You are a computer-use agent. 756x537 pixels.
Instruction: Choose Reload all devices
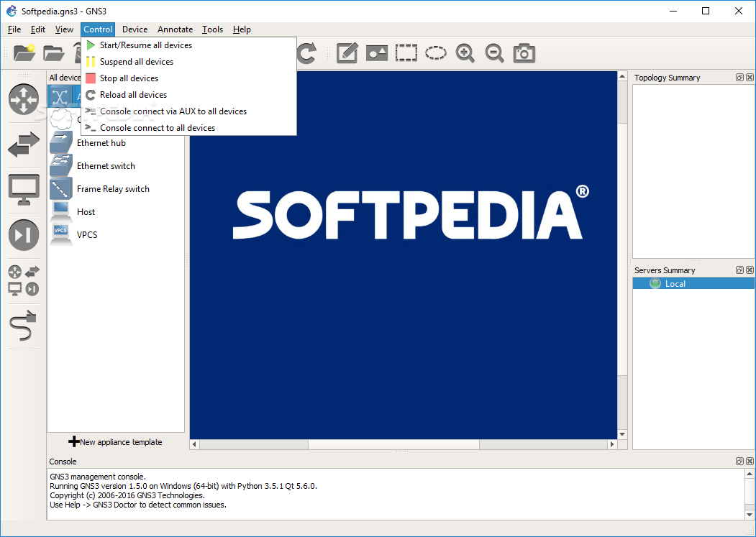click(188, 95)
